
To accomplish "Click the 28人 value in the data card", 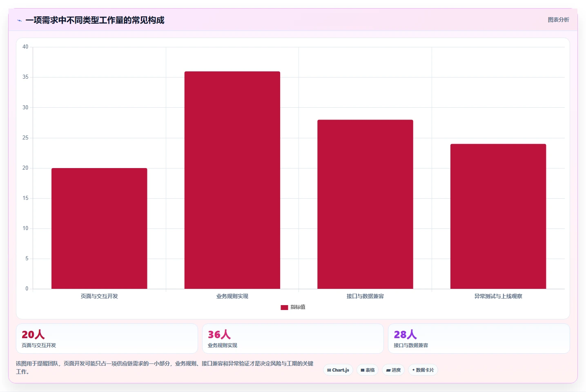I will [405, 334].
